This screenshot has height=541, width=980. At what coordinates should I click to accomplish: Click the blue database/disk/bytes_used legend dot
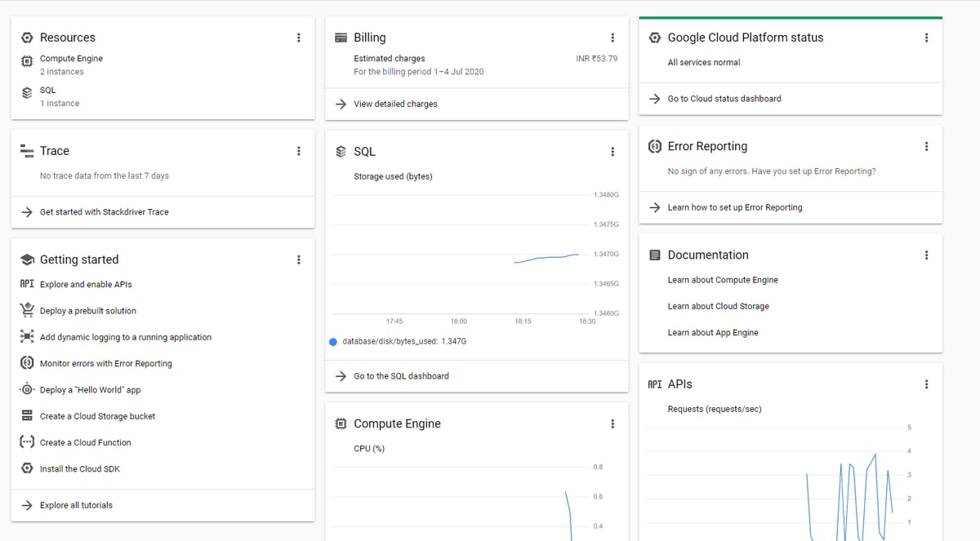(x=333, y=342)
